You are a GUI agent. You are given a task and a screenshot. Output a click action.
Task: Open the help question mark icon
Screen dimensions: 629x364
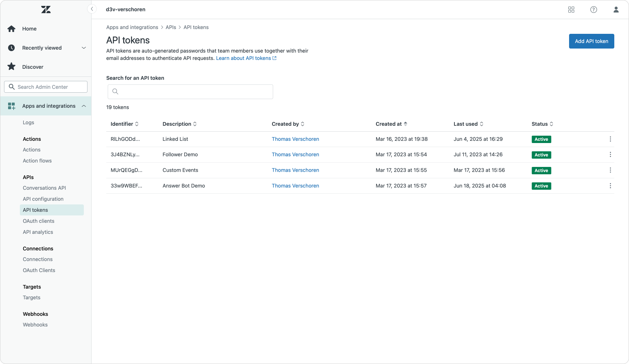(594, 10)
